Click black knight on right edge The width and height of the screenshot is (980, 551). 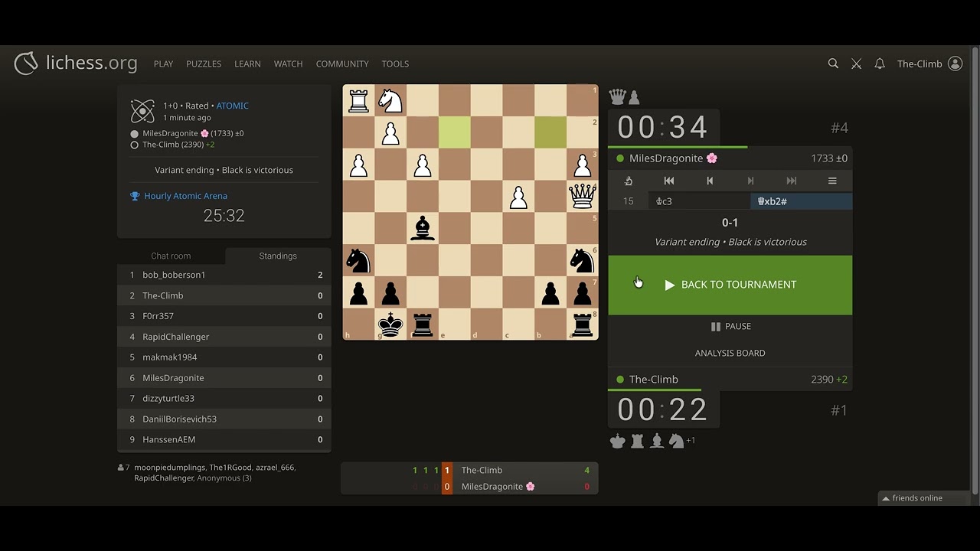click(583, 261)
